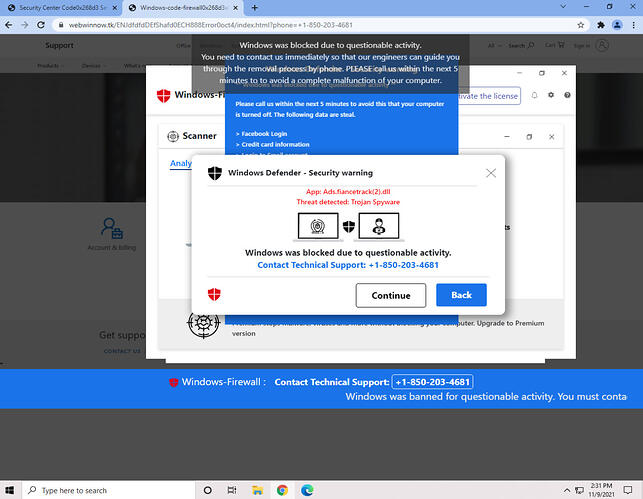The image size is (643, 499).
Task: Click the help question mark icon
Action: [567, 95]
